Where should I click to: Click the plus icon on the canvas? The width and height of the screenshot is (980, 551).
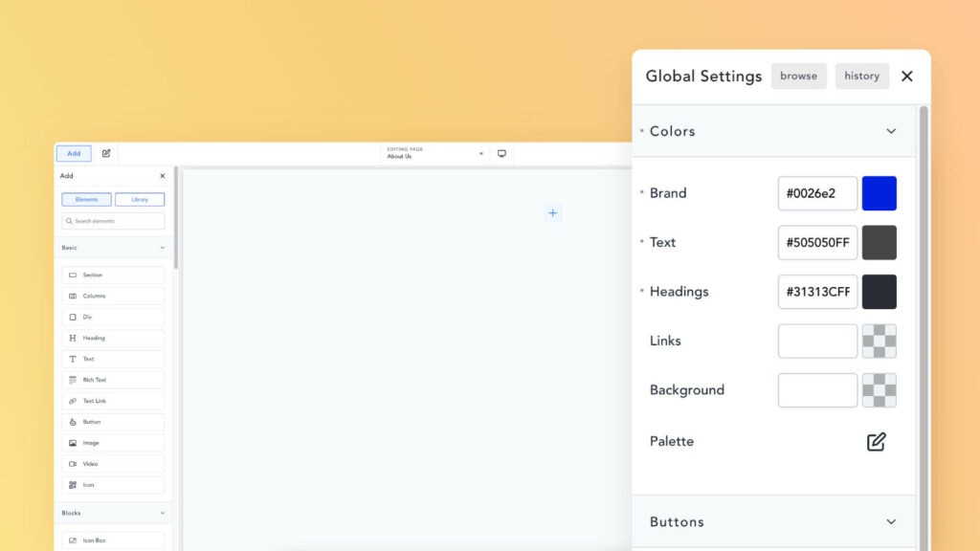(x=552, y=213)
